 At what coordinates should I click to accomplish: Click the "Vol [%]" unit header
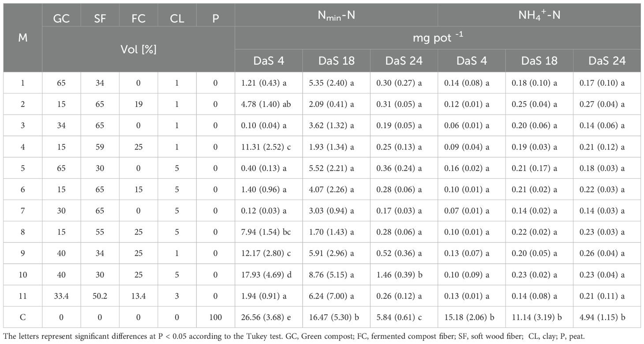139,49
